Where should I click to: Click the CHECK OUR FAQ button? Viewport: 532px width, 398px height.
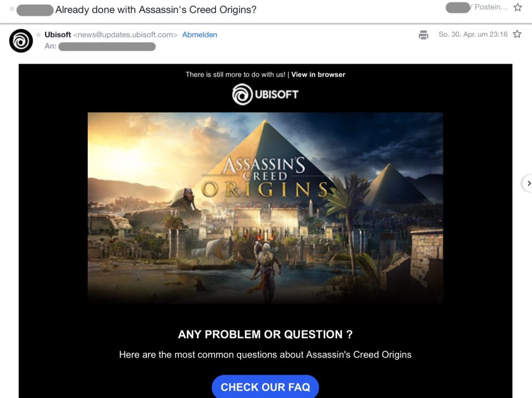point(265,387)
